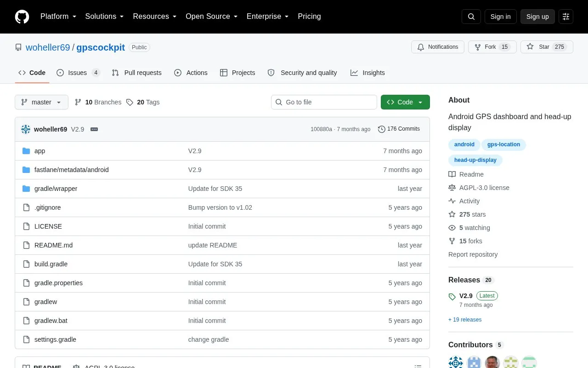Click Sign in
Image resolution: width=588 pixels, height=368 pixels.
(500, 17)
